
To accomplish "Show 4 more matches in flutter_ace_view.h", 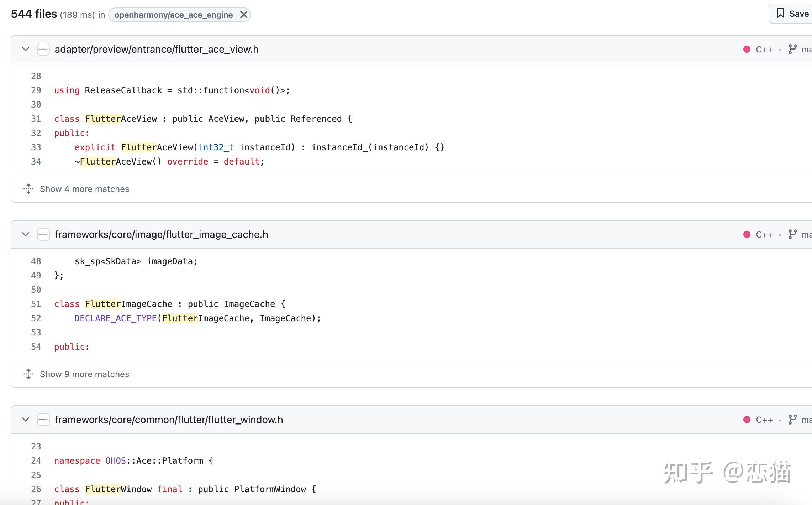I will click(x=84, y=189).
